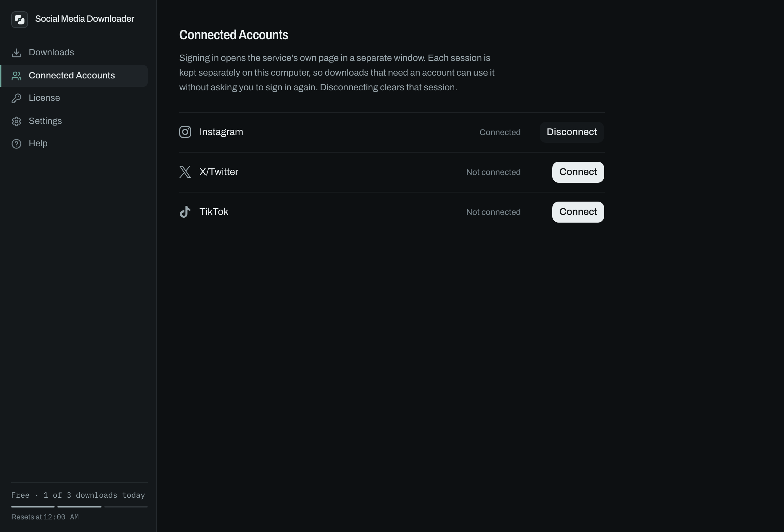Click the Social Media Downloader title text

(85, 19)
